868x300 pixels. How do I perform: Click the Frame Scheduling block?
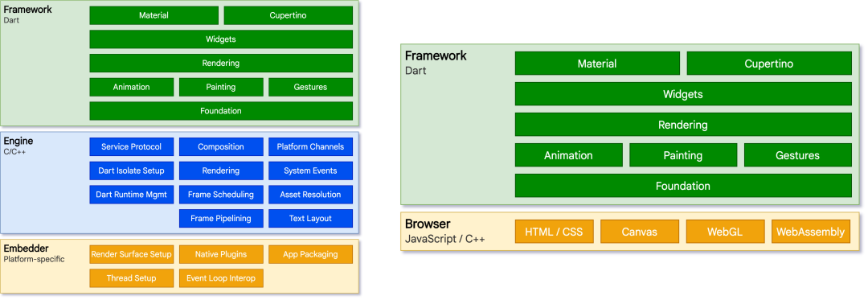(x=221, y=195)
